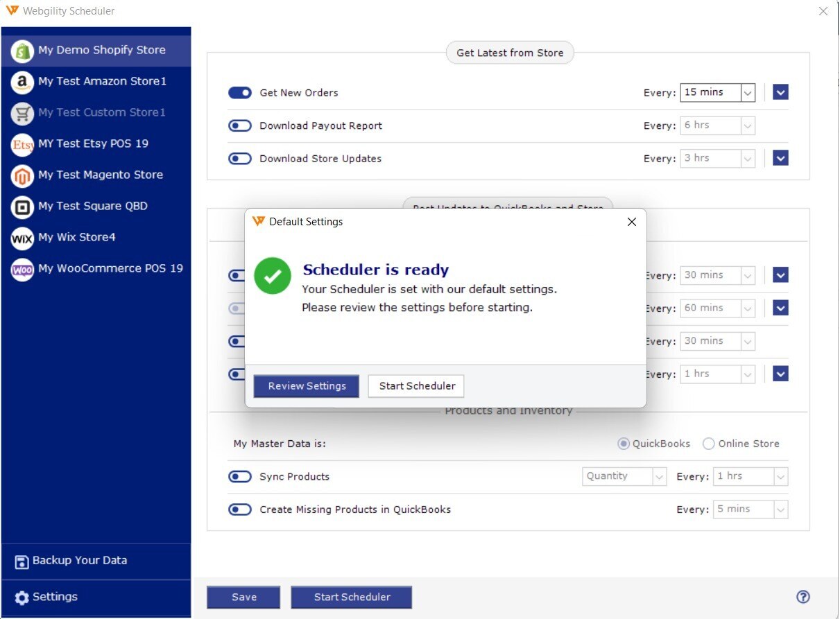Viewport: 840px width, 619px height.
Task: Disable the Get New Orders toggle
Action: 240,93
